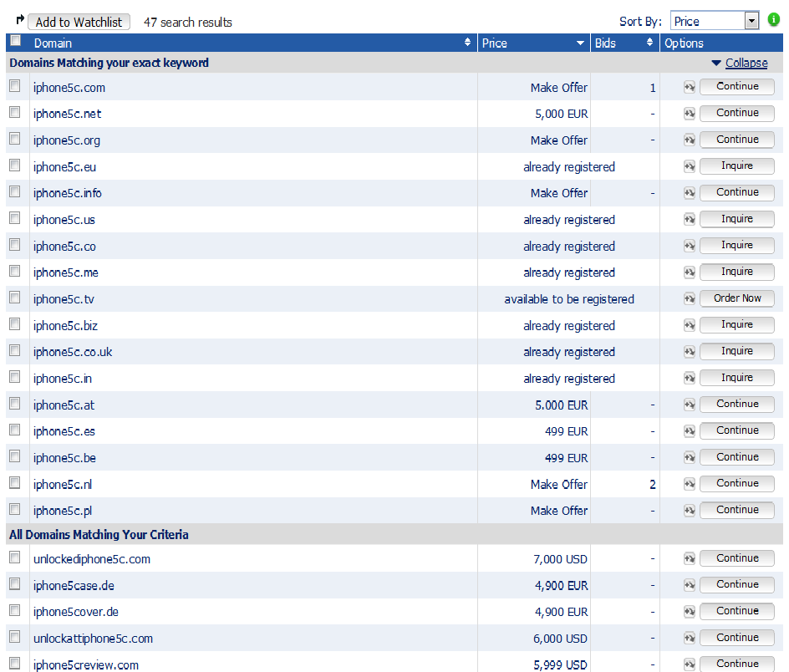Click the watchlist icon in unlockediphone5c.com row
This screenshot has width=789, height=672.
[x=690, y=558]
